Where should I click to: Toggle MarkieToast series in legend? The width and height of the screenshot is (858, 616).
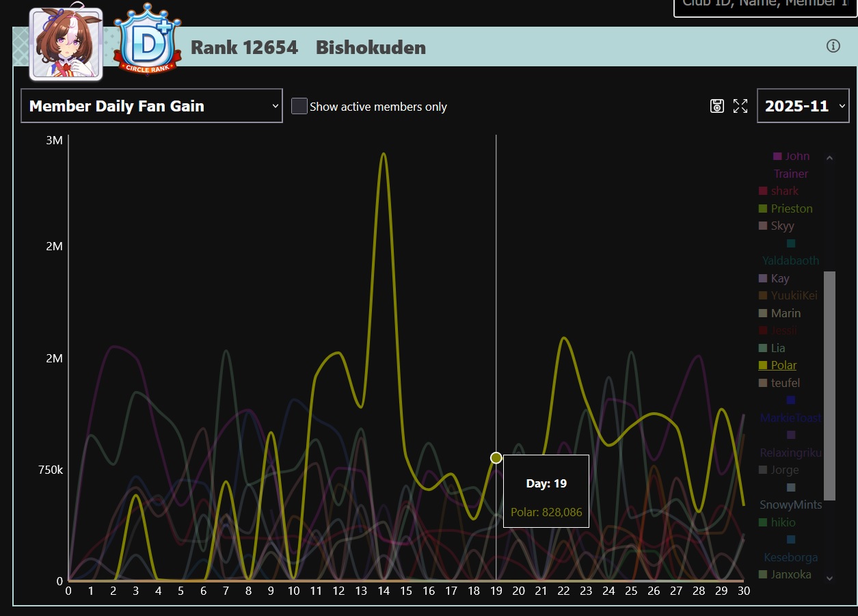point(791,409)
